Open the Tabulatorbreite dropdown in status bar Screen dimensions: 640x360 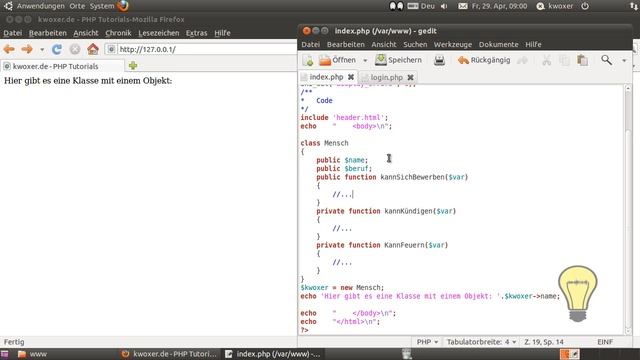pos(481,342)
